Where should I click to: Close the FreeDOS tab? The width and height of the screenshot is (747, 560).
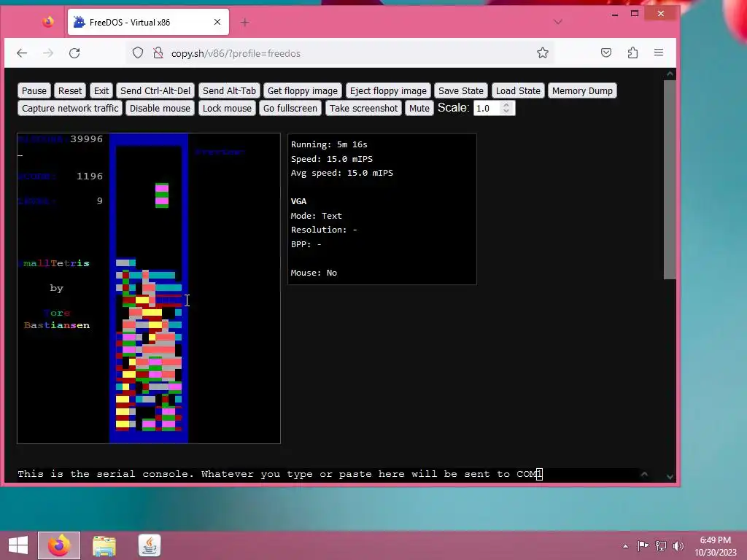point(217,22)
